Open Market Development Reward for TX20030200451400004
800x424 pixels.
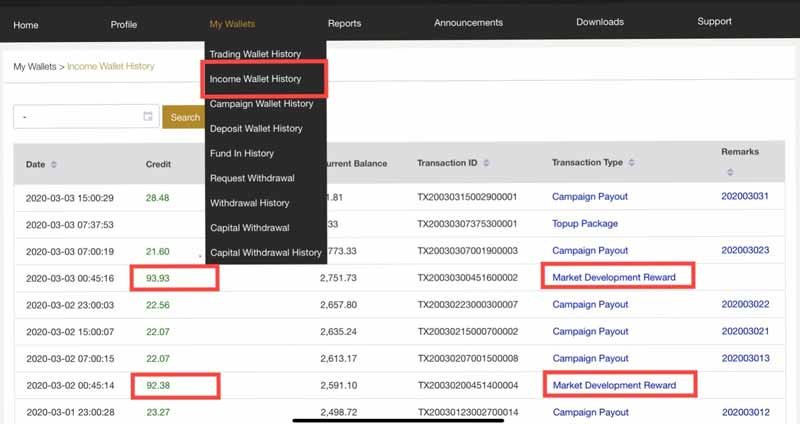click(x=614, y=385)
